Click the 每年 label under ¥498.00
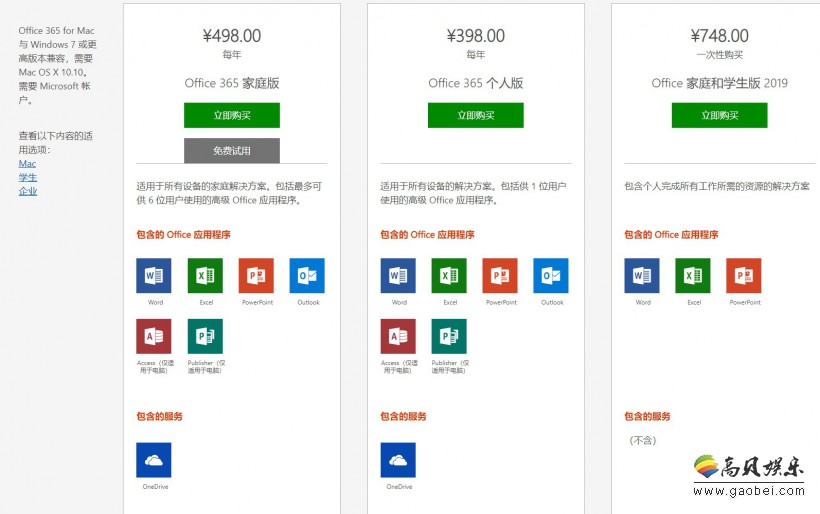 [x=232, y=54]
